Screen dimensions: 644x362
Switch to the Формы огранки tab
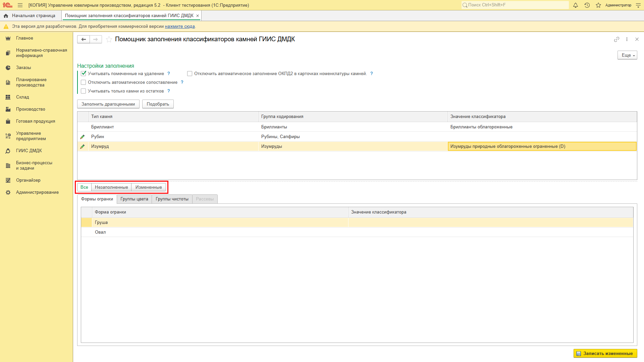[x=97, y=199]
